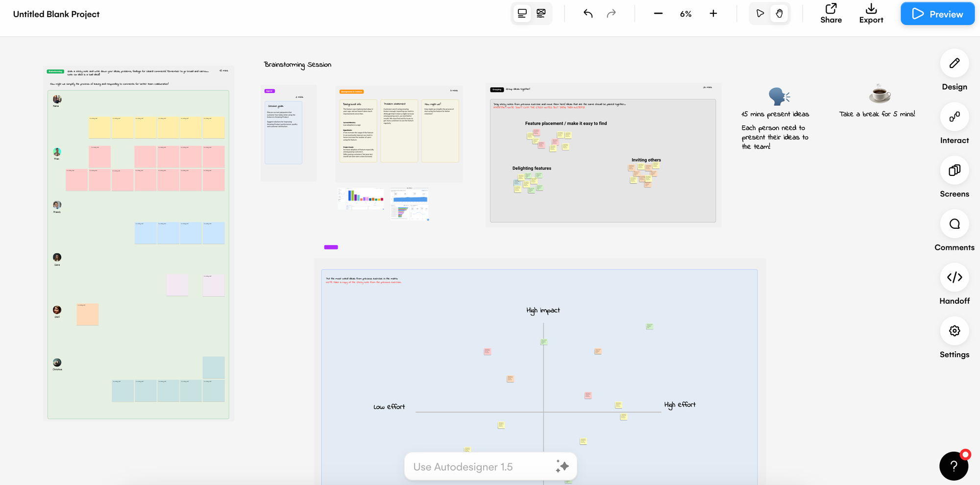Select the bar chart thumbnail image
980x485 pixels.
[x=361, y=198]
